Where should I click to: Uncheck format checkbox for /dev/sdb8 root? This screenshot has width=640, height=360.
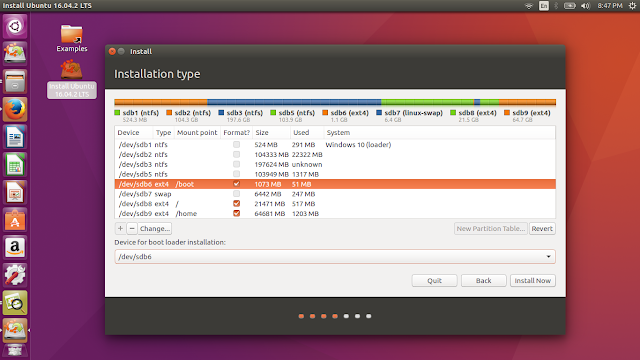[x=236, y=204]
